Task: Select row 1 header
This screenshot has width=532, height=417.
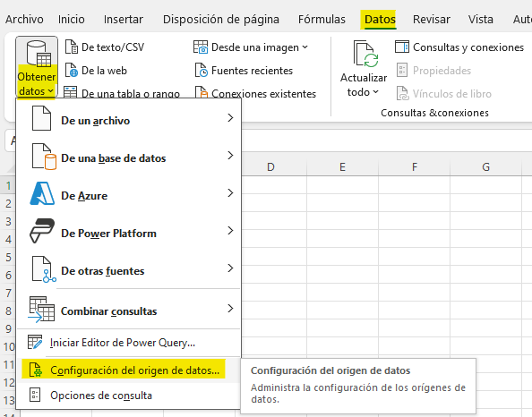Action: 8,186
